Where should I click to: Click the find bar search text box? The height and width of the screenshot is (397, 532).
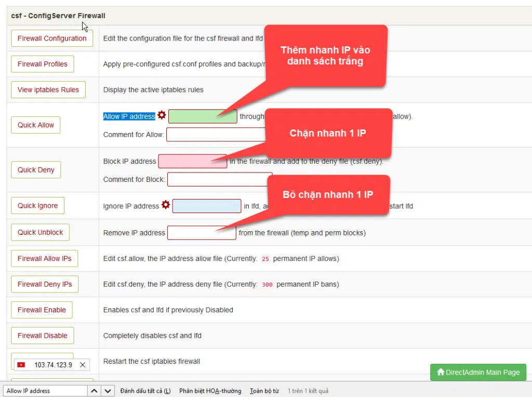45,391
